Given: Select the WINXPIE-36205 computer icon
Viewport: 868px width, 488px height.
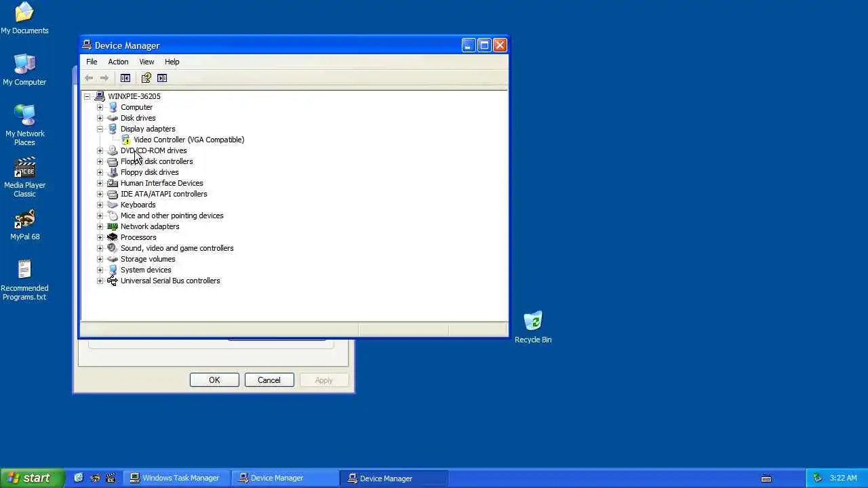Looking at the screenshot, I should click(100, 96).
